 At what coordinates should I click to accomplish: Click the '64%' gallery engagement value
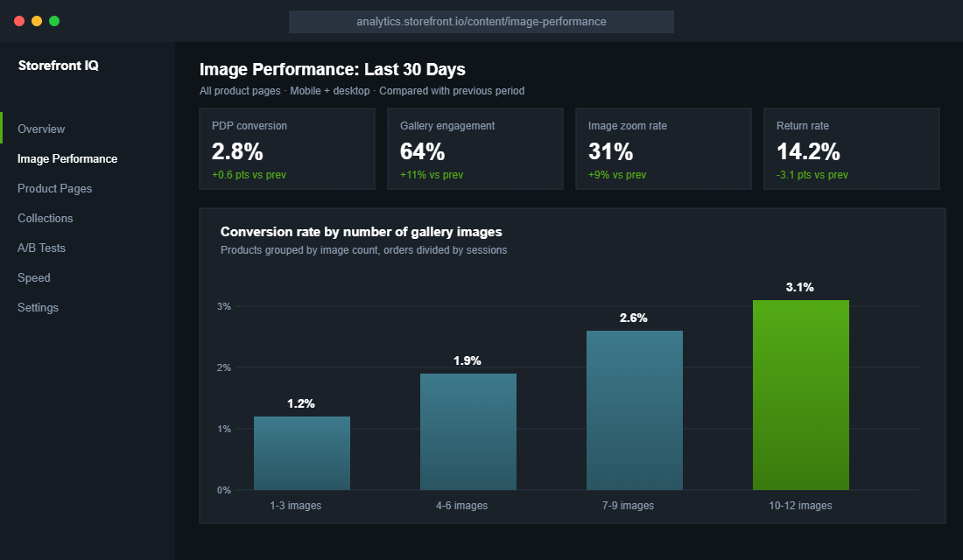422,151
